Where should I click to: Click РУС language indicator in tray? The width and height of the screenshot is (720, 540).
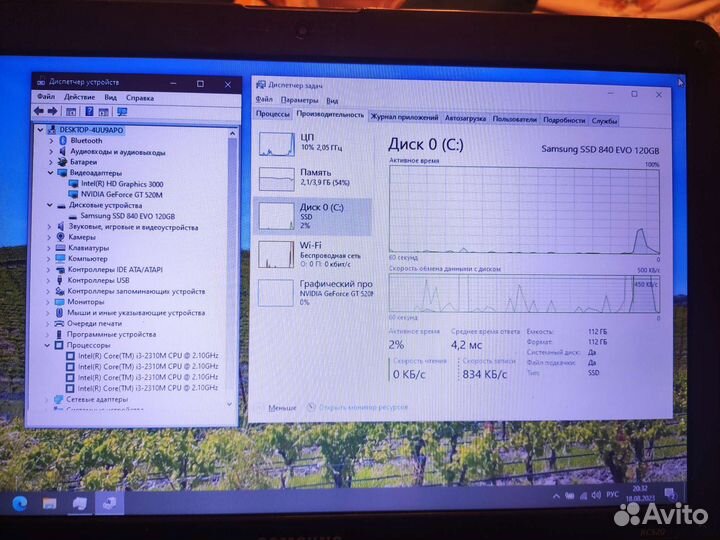tap(613, 495)
